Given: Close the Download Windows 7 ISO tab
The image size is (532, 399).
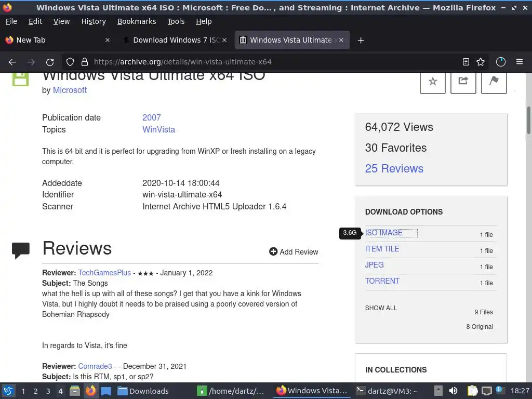Looking at the screenshot, I should point(224,40).
